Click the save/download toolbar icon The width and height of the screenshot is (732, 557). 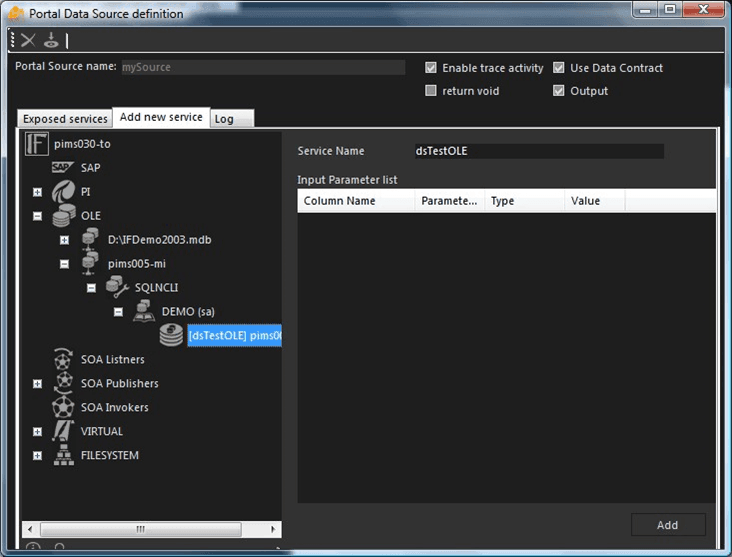coord(51,40)
